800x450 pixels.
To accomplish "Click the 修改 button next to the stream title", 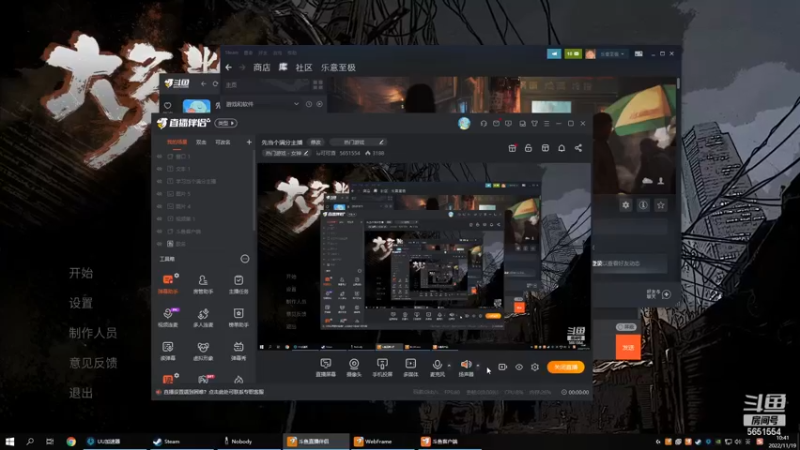I will [x=316, y=142].
